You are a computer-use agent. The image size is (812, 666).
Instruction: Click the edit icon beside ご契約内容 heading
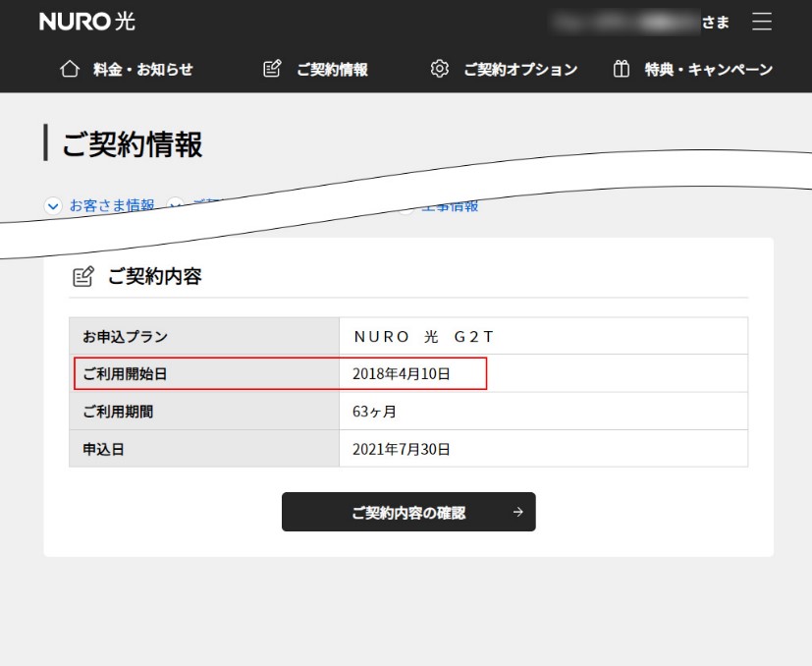(x=84, y=276)
